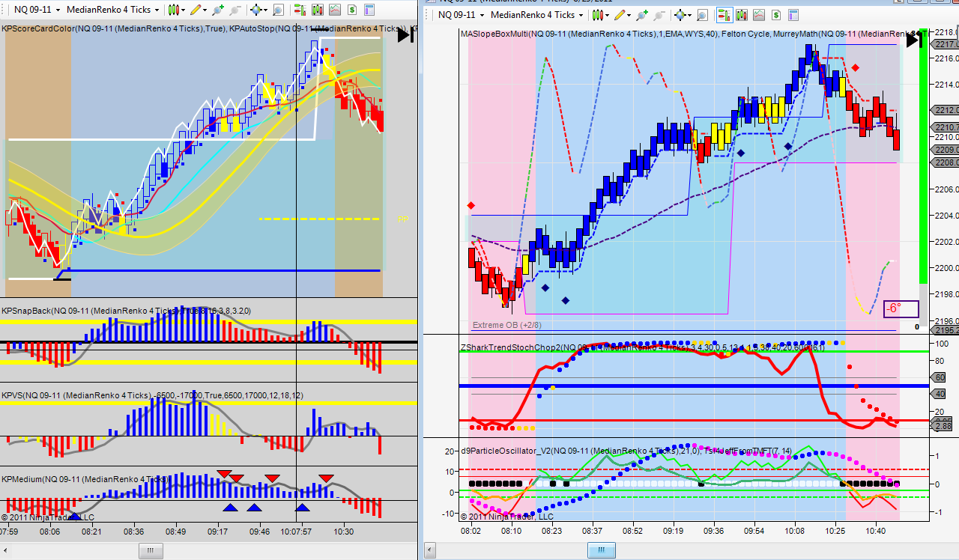Open Data Series icon in right chart toolbar
This screenshot has width=959, height=560.
[742, 15]
